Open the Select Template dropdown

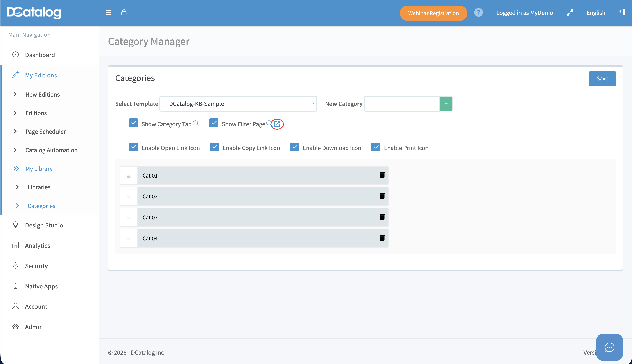tap(238, 104)
